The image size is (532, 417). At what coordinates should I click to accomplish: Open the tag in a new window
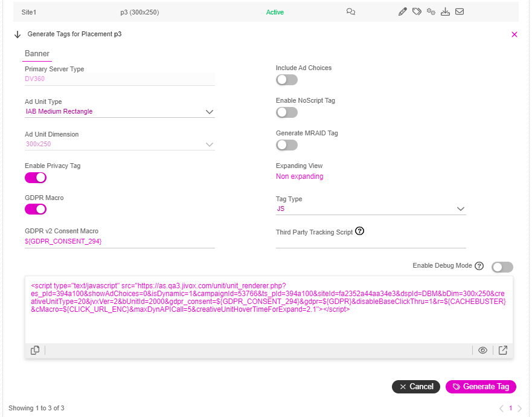point(503,350)
